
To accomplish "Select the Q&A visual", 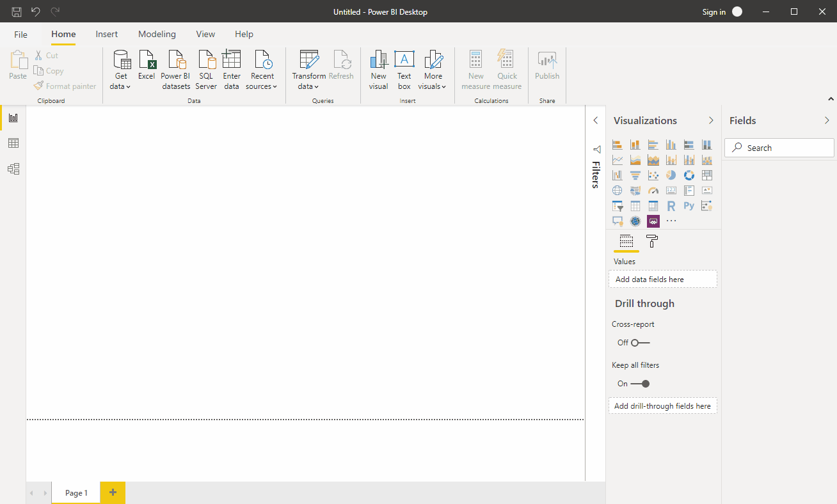I will (x=618, y=221).
